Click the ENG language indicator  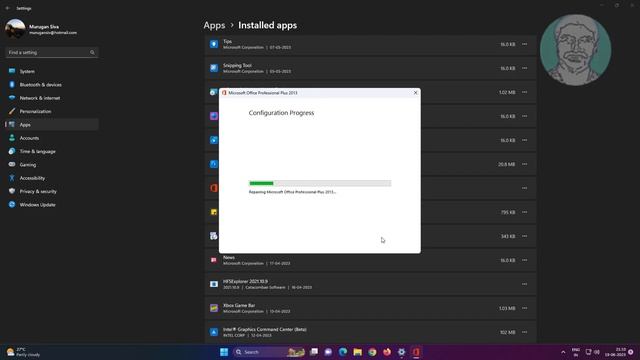click(576, 352)
